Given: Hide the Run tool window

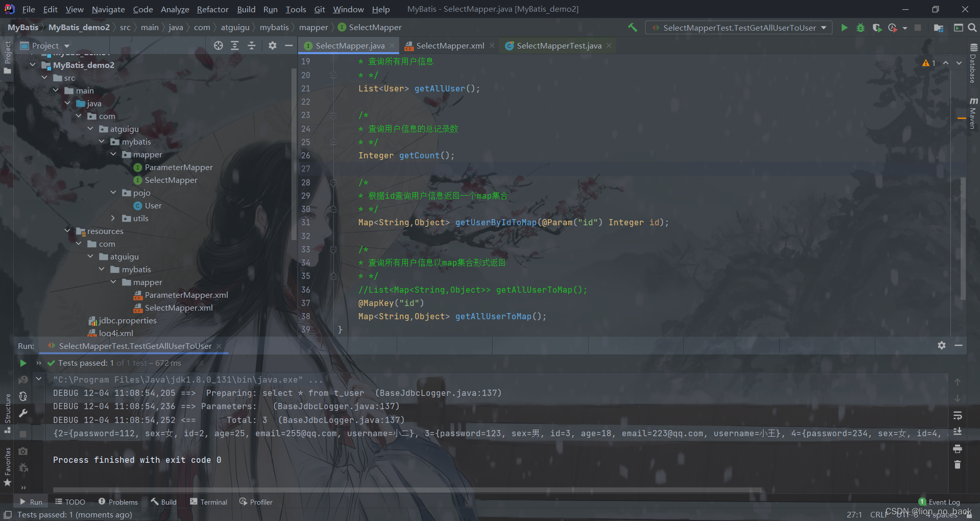Looking at the screenshot, I should point(959,346).
